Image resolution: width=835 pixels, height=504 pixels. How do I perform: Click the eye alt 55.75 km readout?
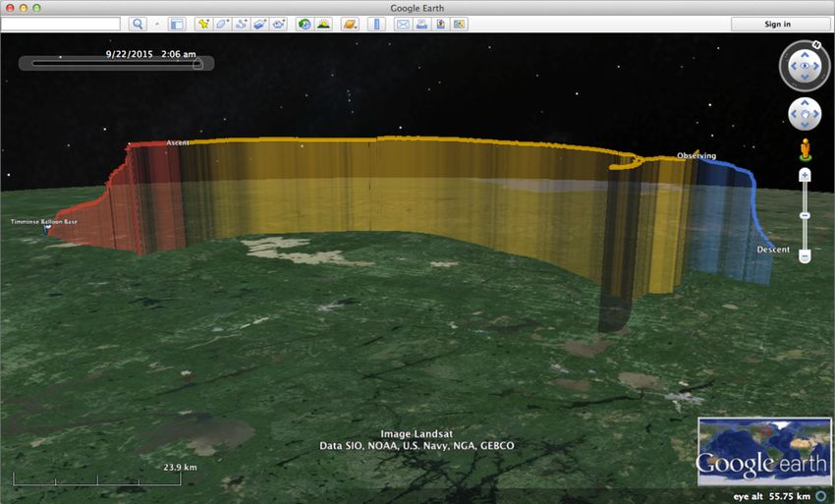click(x=771, y=496)
